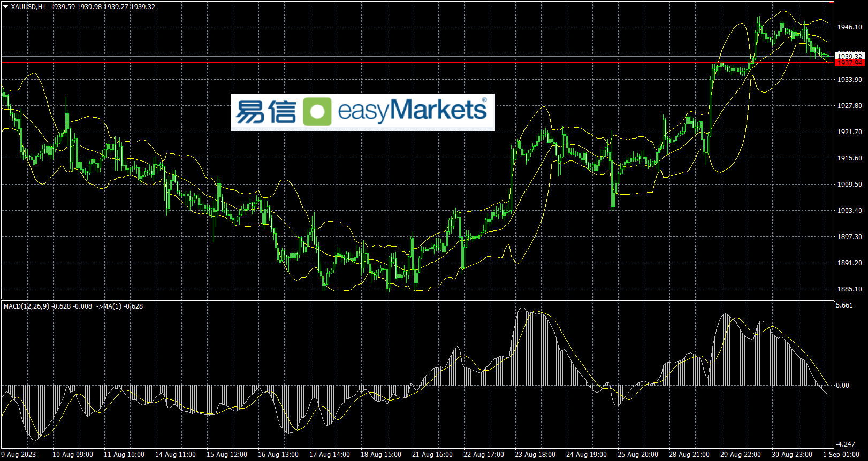Click the XAUUSD,H1 symbol label
Screen dimensions: 868x461
coord(28,7)
